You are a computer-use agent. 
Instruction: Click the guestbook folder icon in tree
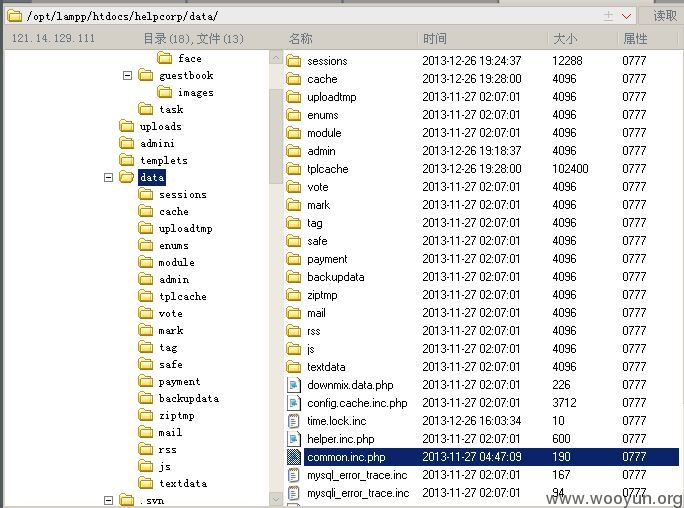click(x=146, y=75)
